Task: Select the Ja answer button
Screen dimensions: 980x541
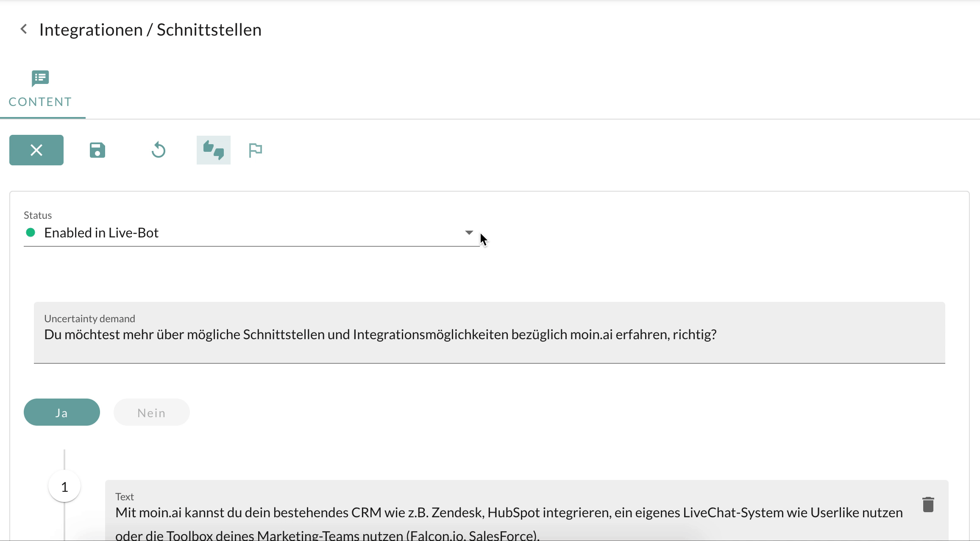Action: coord(62,412)
